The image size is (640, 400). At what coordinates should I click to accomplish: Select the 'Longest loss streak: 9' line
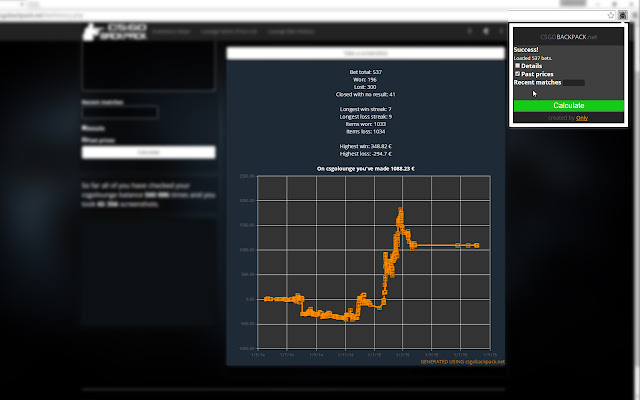point(365,117)
